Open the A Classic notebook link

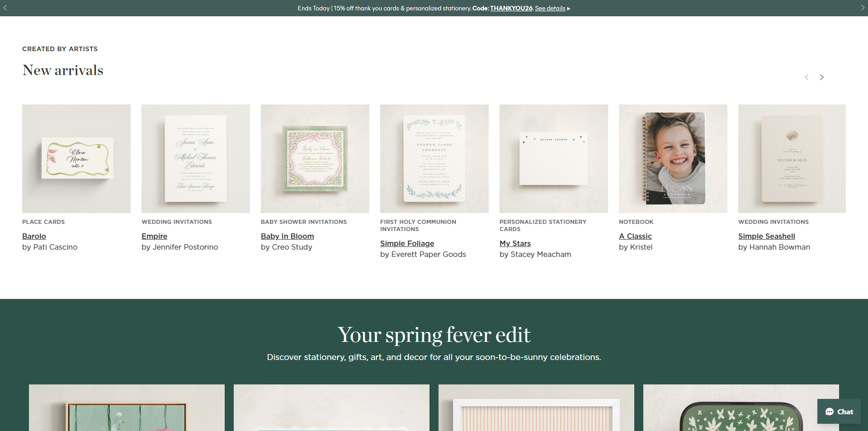pyautogui.click(x=635, y=236)
